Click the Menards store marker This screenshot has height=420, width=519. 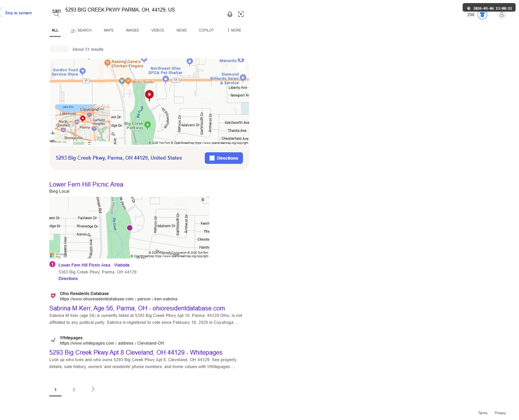[x=241, y=60]
